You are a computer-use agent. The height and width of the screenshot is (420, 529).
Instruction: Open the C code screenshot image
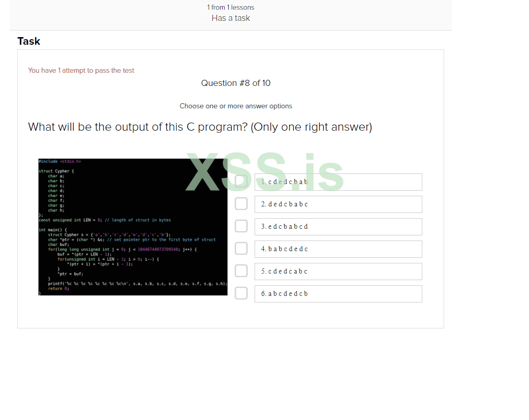[133, 226]
